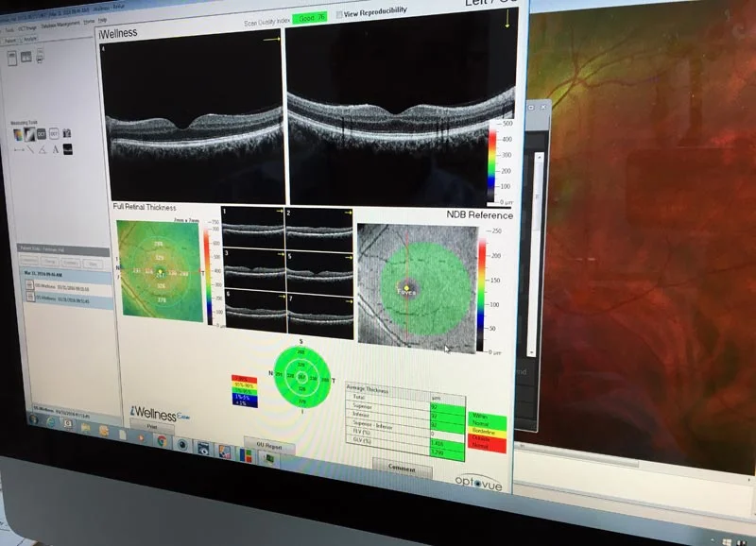The image size is (756, 546).
Task: Click the Outside Normal red legend swatch
Action: pos(487,444)
